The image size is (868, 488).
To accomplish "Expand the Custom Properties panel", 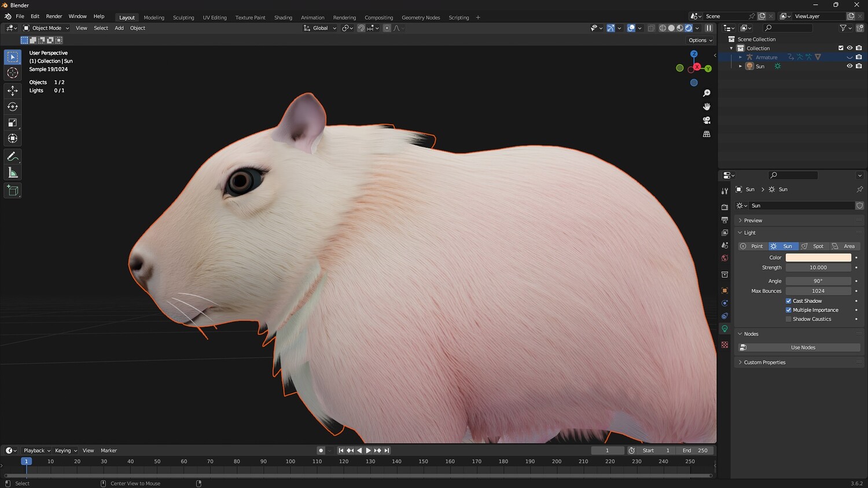I will (764, 363).
